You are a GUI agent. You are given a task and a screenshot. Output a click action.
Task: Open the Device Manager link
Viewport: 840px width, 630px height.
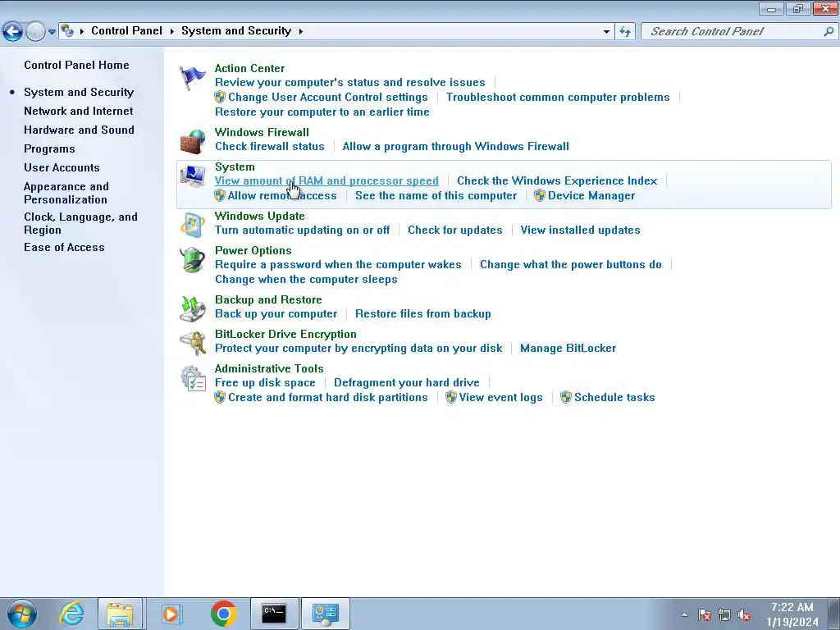[x=591, y=195]
